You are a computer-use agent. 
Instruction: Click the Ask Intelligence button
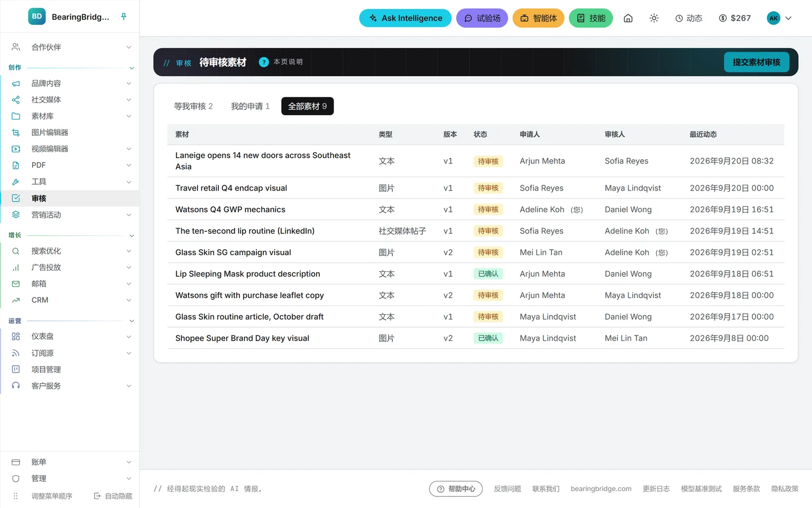[405, 18]
